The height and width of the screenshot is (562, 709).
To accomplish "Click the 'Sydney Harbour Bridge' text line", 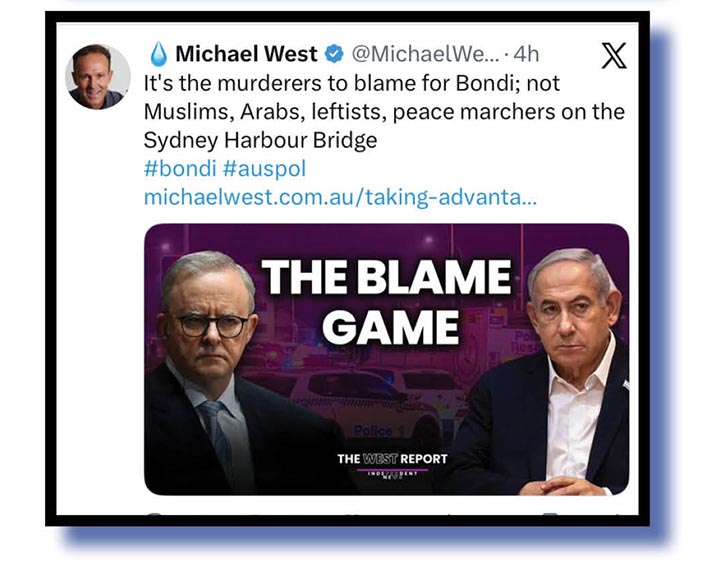I will coord(260,141).
